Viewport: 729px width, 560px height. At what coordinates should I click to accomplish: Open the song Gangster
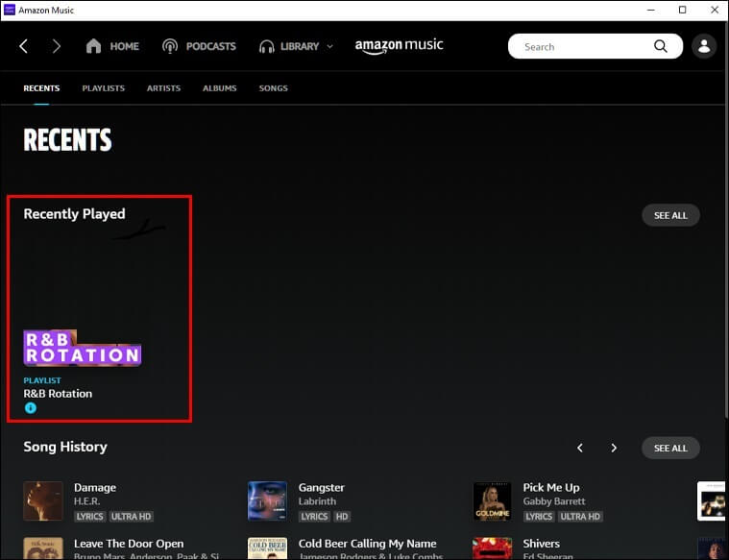pyautogui.click(x=321, y=487)
